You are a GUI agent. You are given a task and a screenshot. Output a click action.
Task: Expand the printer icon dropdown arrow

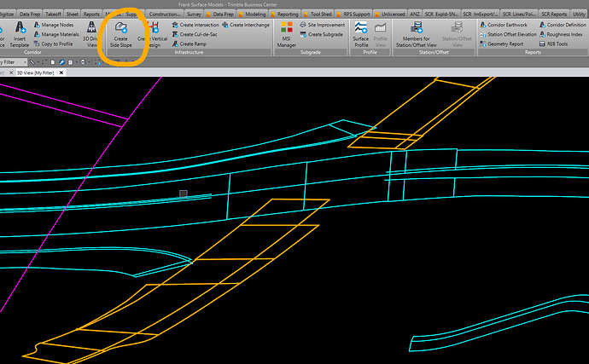[89, 62]
